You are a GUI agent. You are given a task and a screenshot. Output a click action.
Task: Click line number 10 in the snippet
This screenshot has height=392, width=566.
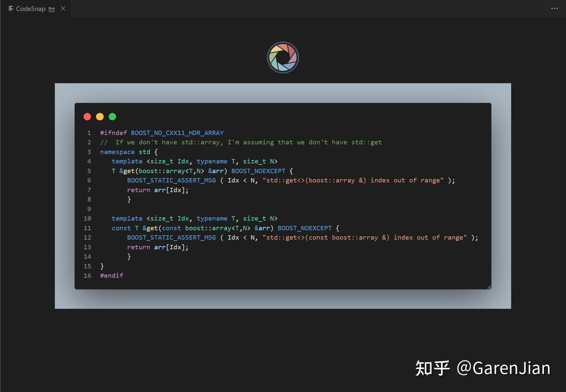(x=88, y=219)
